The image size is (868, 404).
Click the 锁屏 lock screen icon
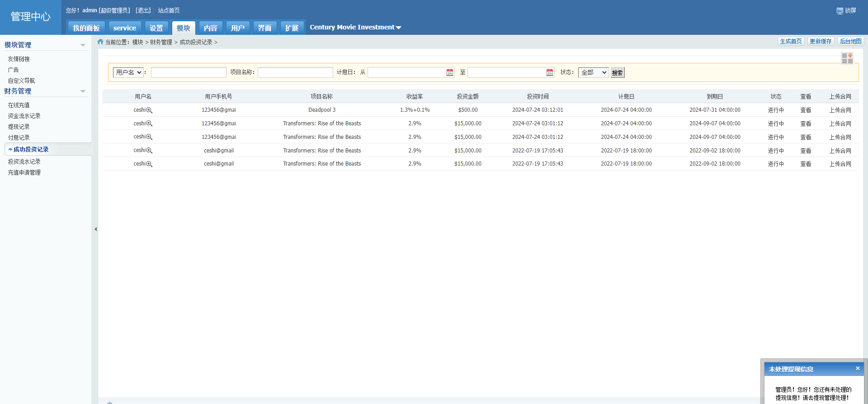840,11
